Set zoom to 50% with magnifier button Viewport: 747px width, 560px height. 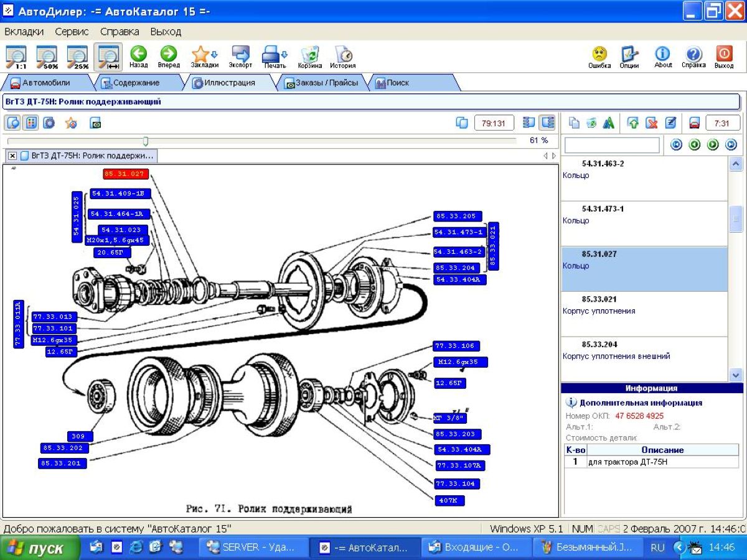coord(47,57)
